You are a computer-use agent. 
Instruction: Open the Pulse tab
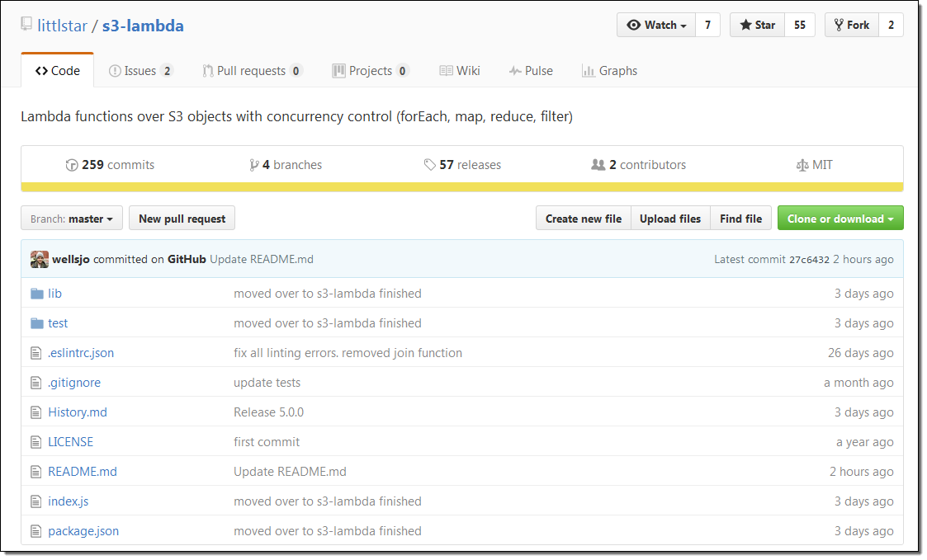click(531, 71)
